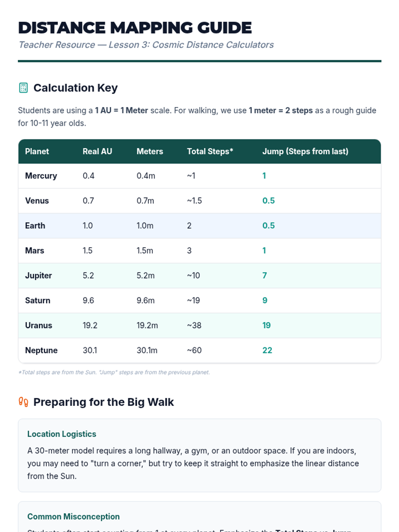Viewport: 399px width, 532px height.
Task: Click the footprints icon beside Big Walk heading
Action: pyautogui.click(x=23, y=402)
